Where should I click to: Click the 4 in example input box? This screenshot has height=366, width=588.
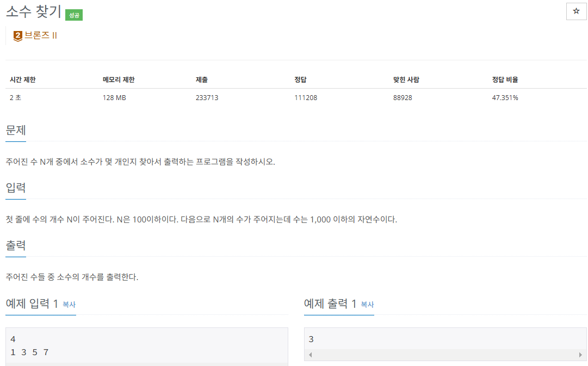[x=13, y=339]
